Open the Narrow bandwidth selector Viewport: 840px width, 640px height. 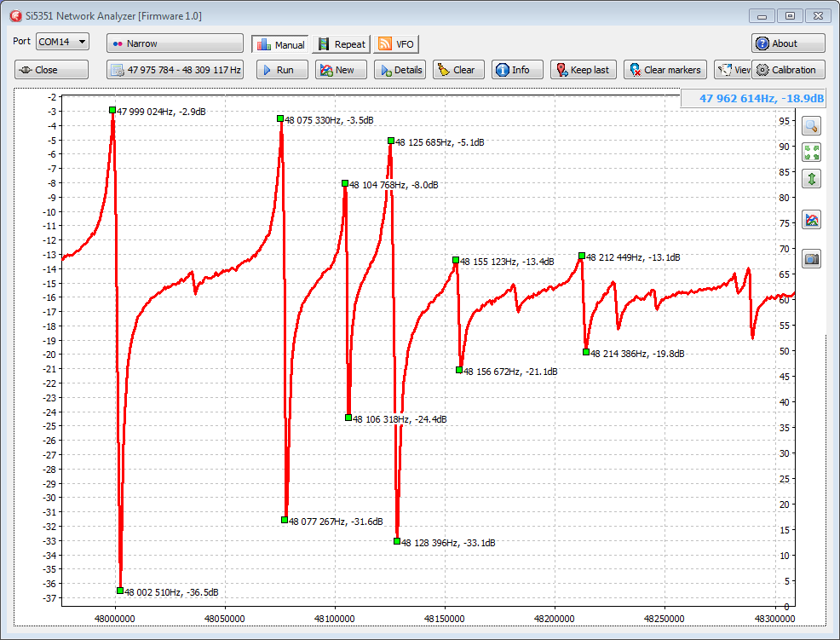pyautogui.click(x=175, y=43)
